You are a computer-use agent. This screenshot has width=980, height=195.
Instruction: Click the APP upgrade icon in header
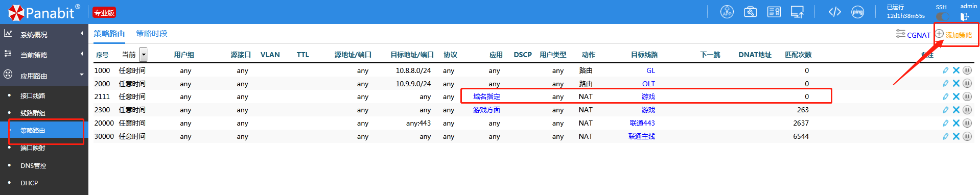[x=727, y=12]
